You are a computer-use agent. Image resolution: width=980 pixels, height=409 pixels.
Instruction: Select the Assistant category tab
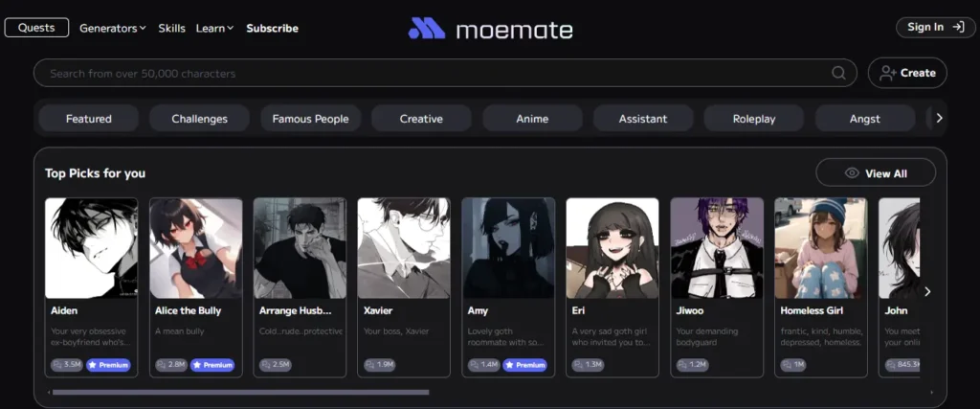[x=643, y=118]
